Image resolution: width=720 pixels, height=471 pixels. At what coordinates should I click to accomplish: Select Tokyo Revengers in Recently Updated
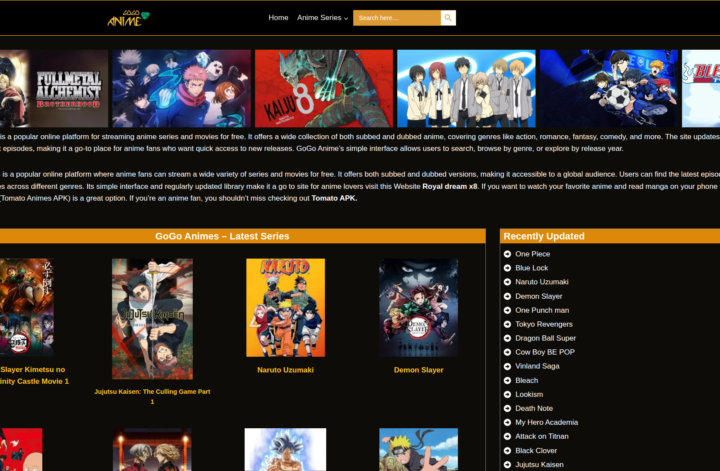(x=542, y=324)
